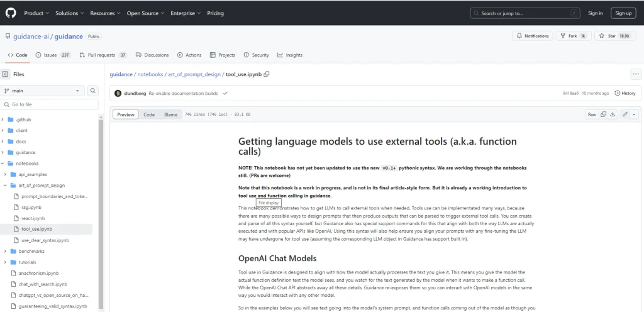This screenshot has width=644, height=312.
Task: Click the GitHub logo in header
Action: [x=11, y=13]
